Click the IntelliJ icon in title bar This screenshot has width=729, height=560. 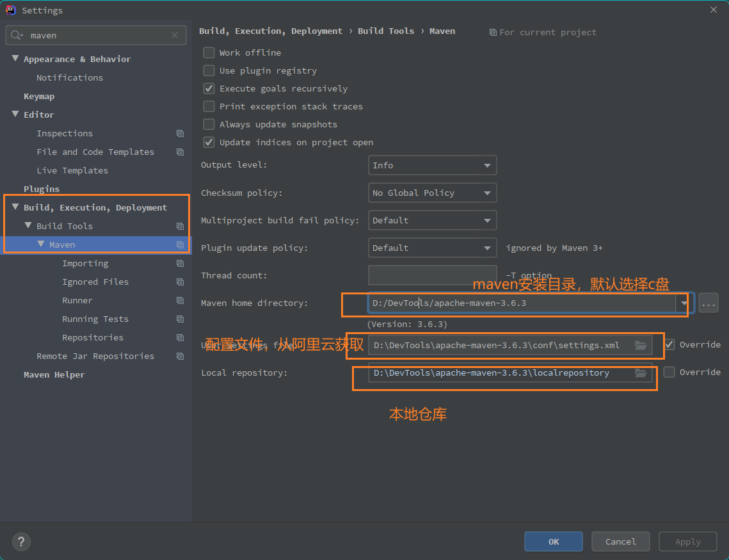(11, 10)
